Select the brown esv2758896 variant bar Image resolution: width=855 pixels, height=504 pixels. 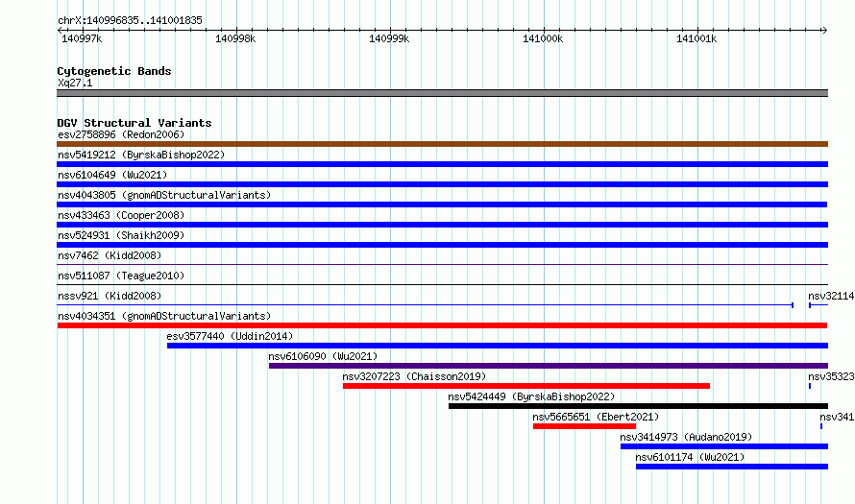[442, 144]
